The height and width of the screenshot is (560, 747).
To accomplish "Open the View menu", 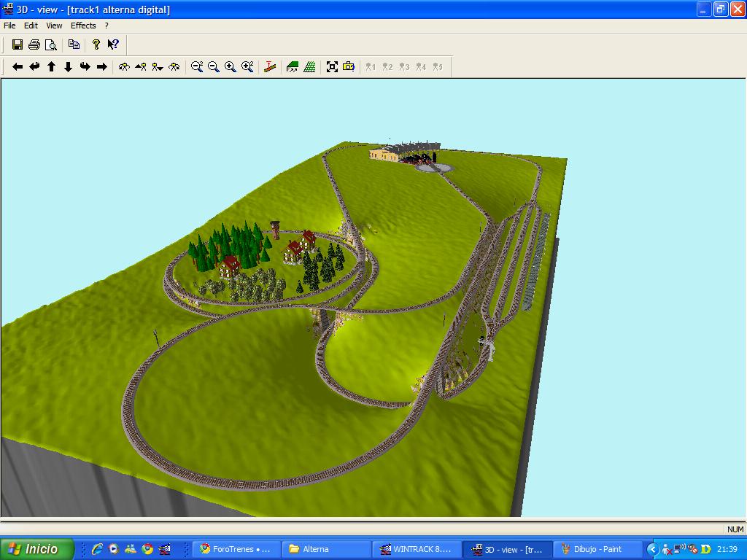I will click(54, 26).
